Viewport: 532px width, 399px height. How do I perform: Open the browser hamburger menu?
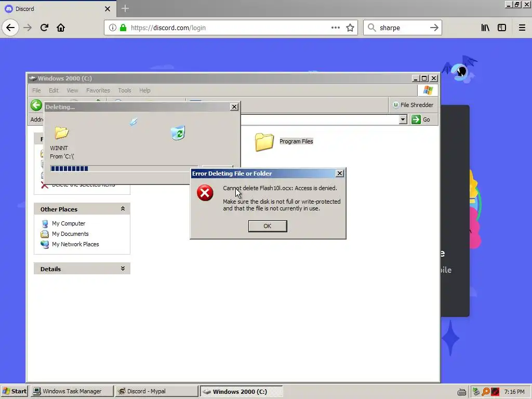click(522, 28)
